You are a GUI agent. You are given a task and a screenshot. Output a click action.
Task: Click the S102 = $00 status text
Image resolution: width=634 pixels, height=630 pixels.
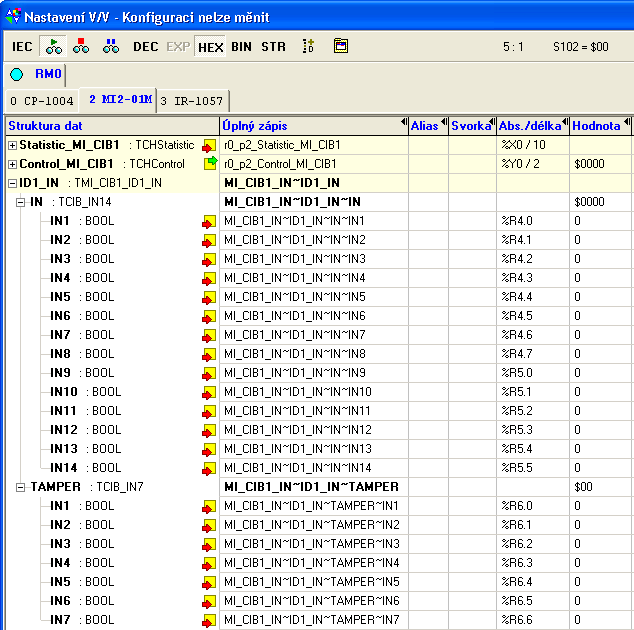581,47
